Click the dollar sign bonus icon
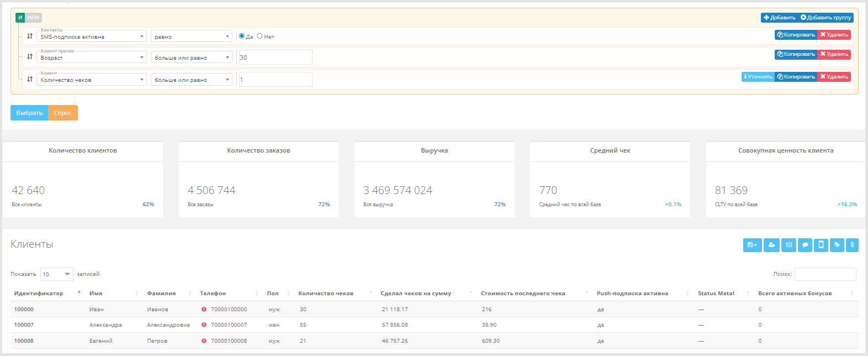Screen dimensions: 868x356 852,245
